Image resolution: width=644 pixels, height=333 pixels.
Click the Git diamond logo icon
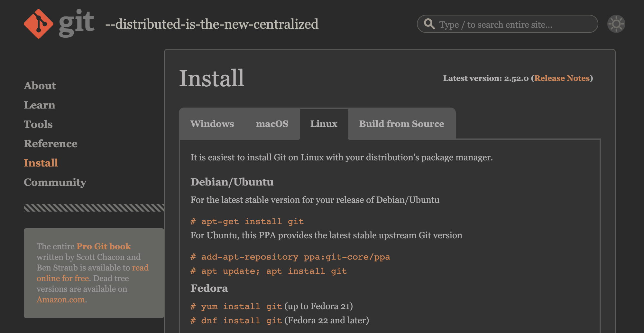pos(38,24)
